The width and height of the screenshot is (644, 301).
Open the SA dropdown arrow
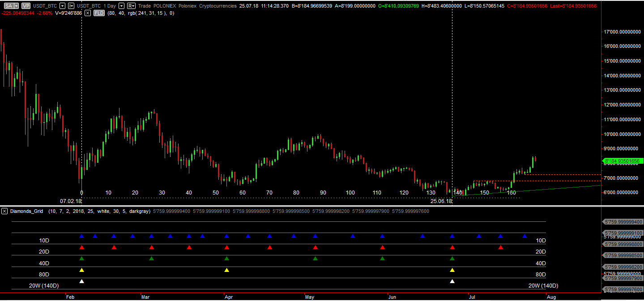coord(16,5)
